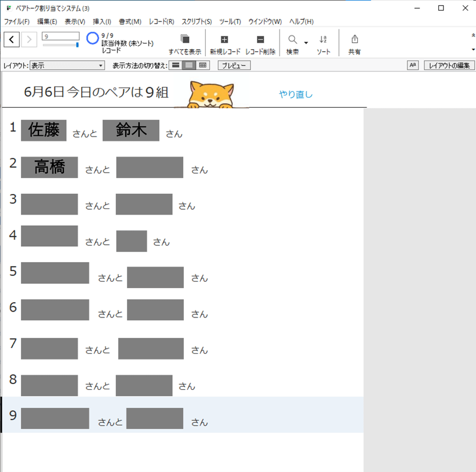Open the 書式(M) menu
This screenshot has height=472, width=476.
click(x=130, y=22)
